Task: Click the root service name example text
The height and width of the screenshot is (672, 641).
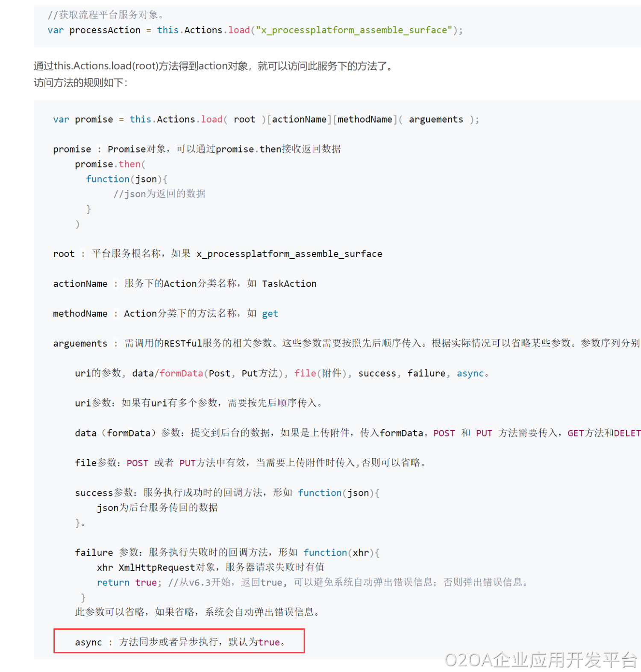Action: [x=289, y=254]
